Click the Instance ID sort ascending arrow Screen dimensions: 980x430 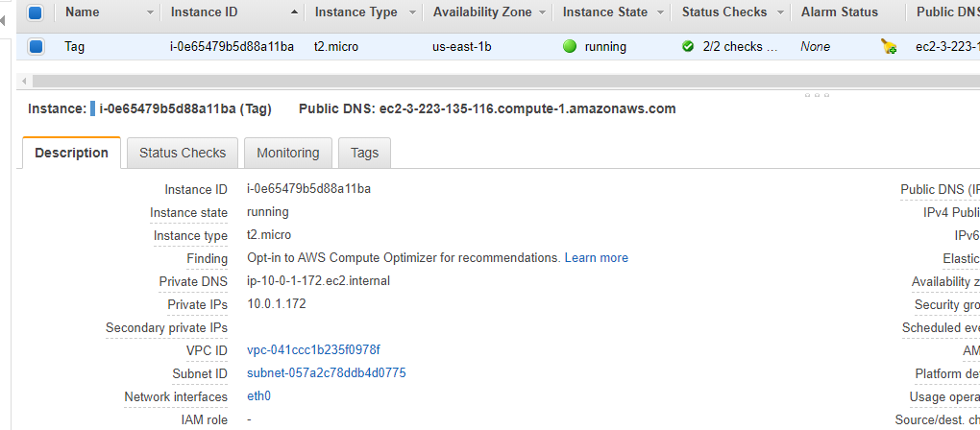[x=294, y=12]
